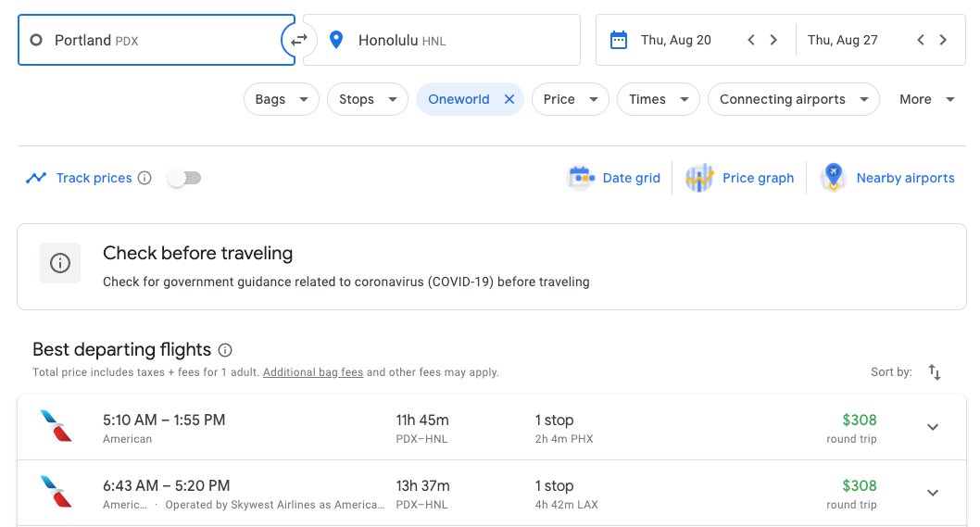The height and width of the screenshot is (527, 980).
Task: Show Nearby airports
Action: coord(888,178)
